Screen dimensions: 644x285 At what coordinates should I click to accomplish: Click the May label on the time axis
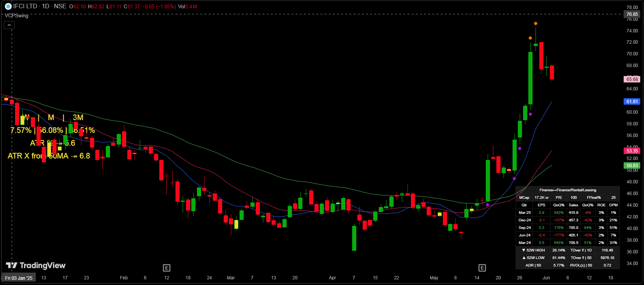click(x=434, y=278)
